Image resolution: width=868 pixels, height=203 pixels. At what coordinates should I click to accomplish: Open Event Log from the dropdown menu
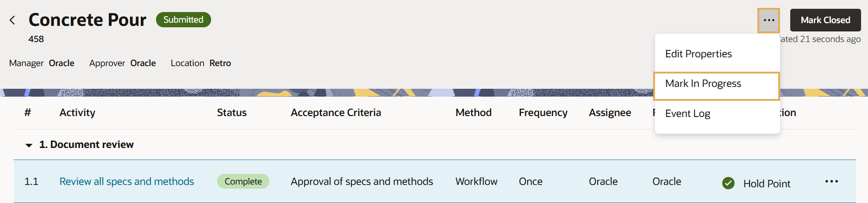pos(687,114)
